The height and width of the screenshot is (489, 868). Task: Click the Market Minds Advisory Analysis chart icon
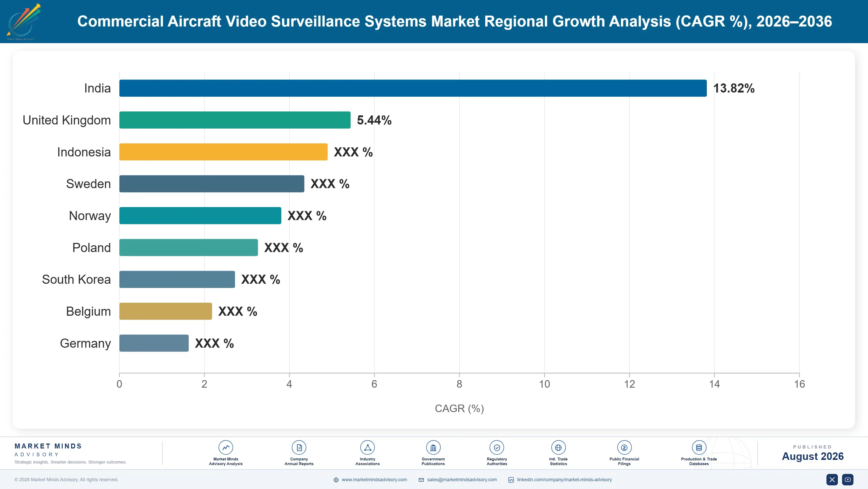point(226,447)
